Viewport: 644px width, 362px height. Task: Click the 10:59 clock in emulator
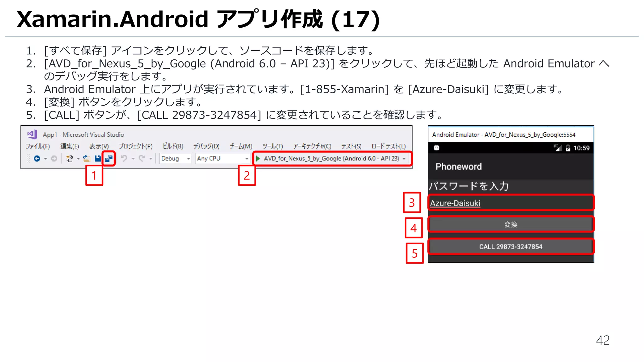coord(581,148)
